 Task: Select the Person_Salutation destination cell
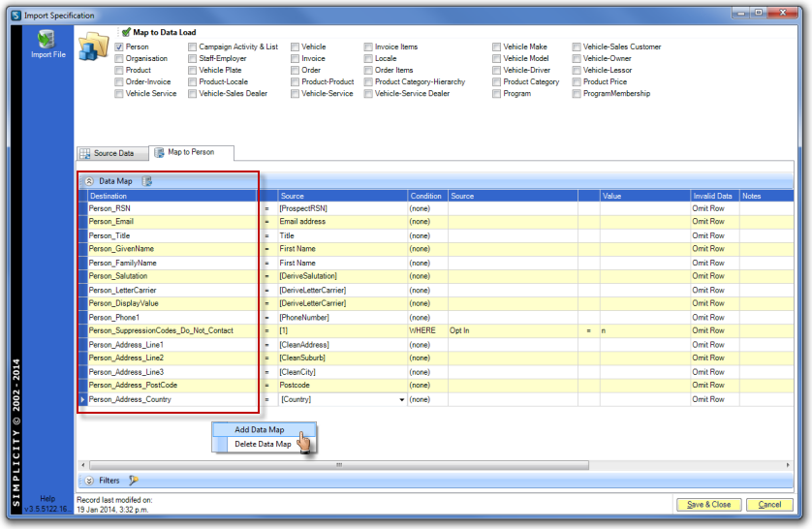(172, 276)
